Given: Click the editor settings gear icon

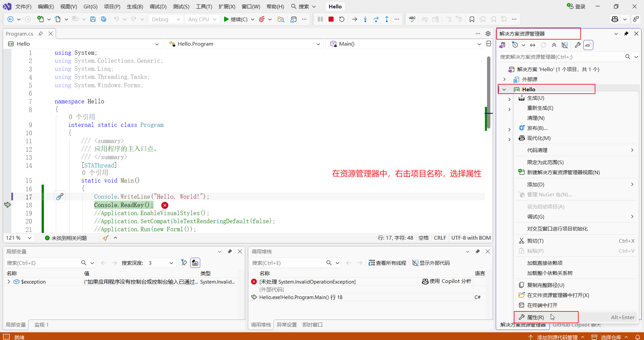Looking at the screenshot, I should (x=488, y=34).
